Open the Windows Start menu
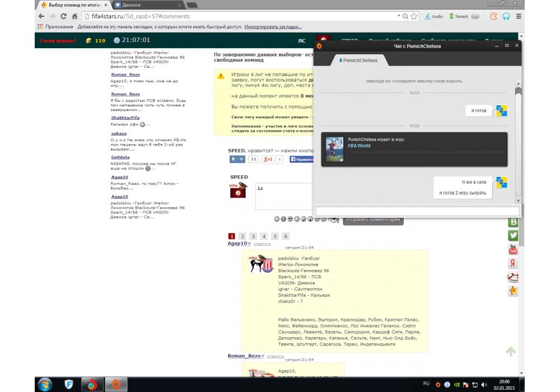The height and width of the screenshot is (392, 560). point(44,384)
